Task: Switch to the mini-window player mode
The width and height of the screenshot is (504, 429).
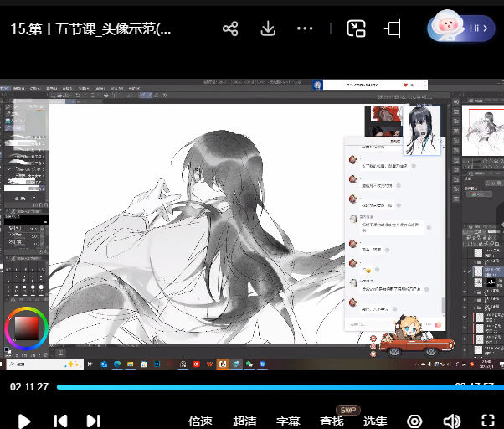Action: pos(357,28)
